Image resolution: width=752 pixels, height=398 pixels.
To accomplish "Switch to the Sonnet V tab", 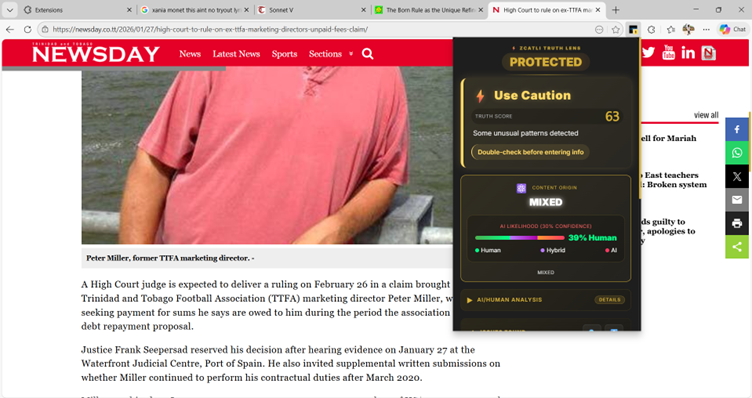I will pyautogui.click(x=312, y=10).
